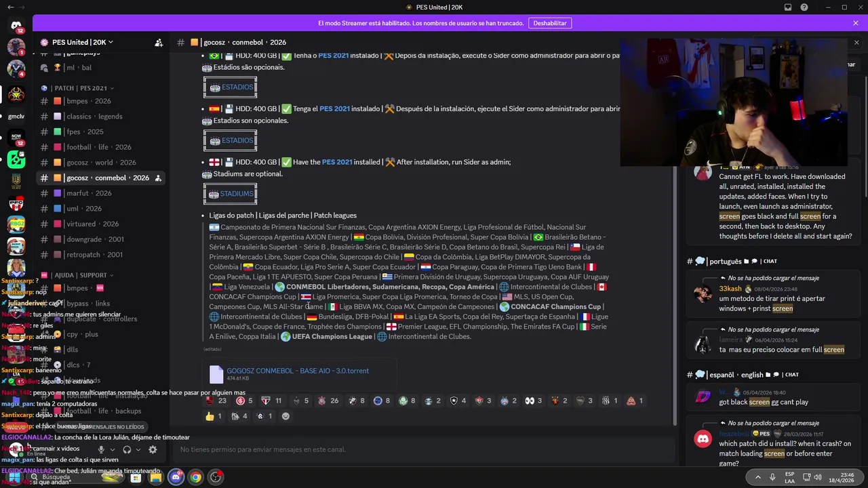Click the create invite icon on gocosz conmebol

(158, 178)
